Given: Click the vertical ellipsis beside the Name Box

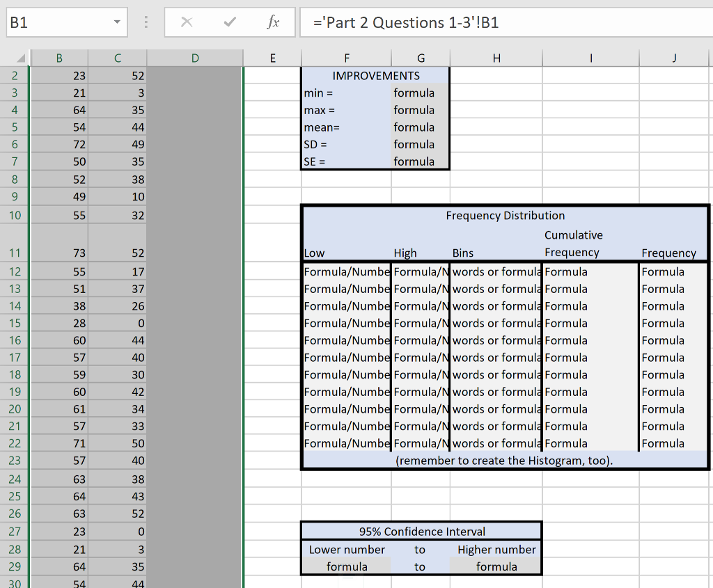Looking at the screenshot, I should pyautogui.click(x=146, y=22).
